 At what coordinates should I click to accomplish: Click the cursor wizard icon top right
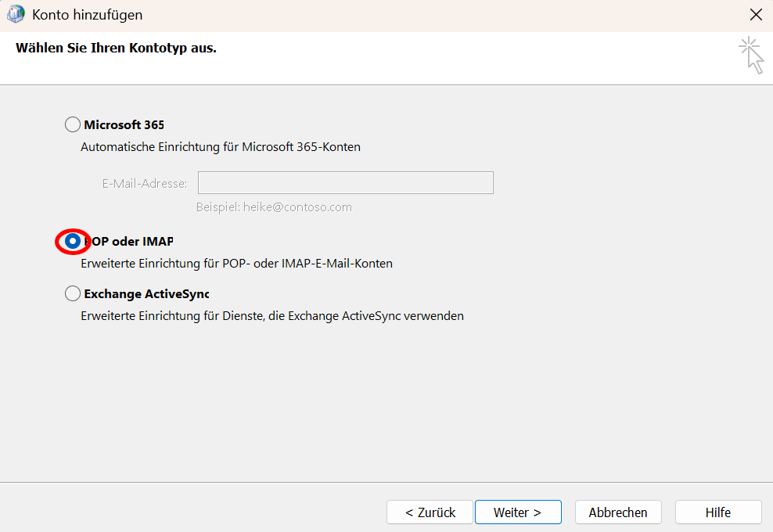751,56
